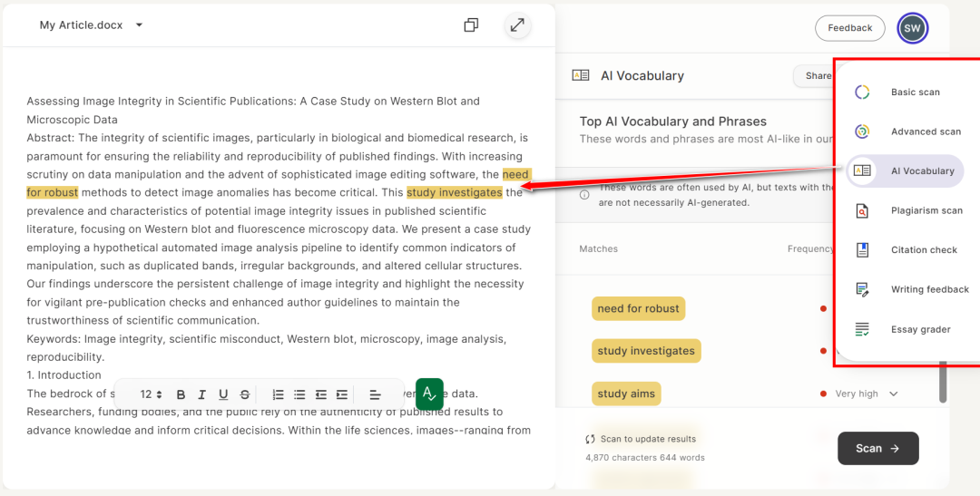Toggle bulleted list formatting
Viewport: 980px width, 496px height.
(299, 394)
